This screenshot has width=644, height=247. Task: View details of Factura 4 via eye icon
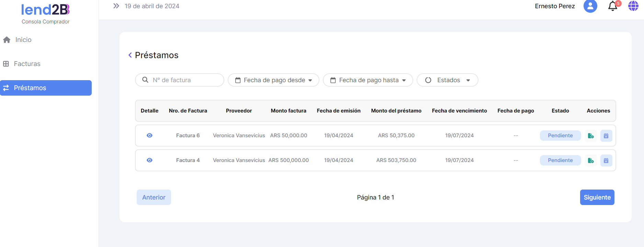(149, 160)
